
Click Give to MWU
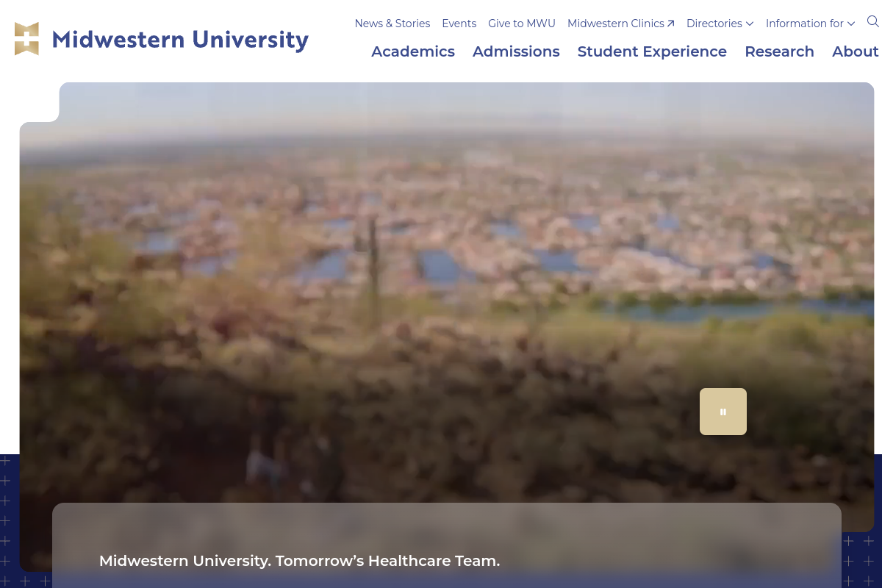point(522,23)
